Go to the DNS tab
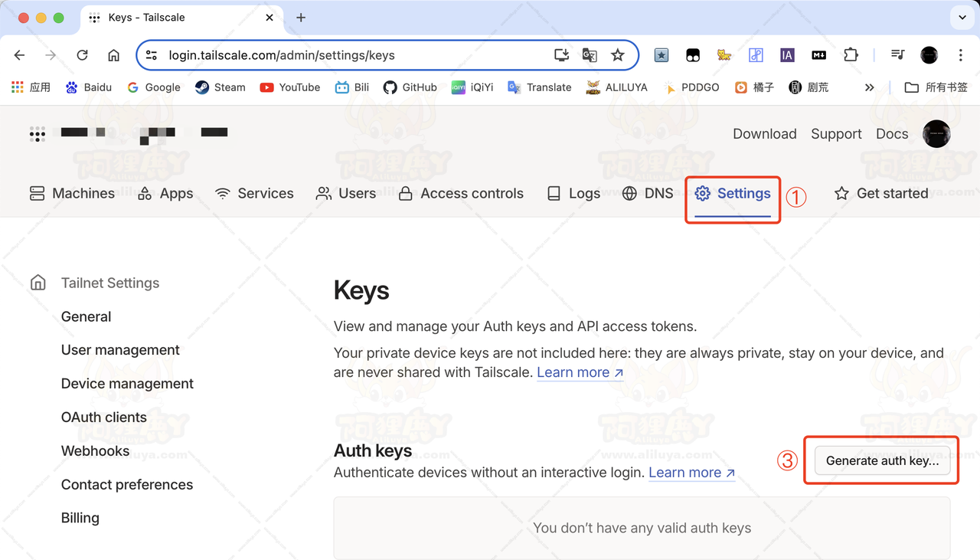Viewport: 980px width, 560px height. coord(648,194)
